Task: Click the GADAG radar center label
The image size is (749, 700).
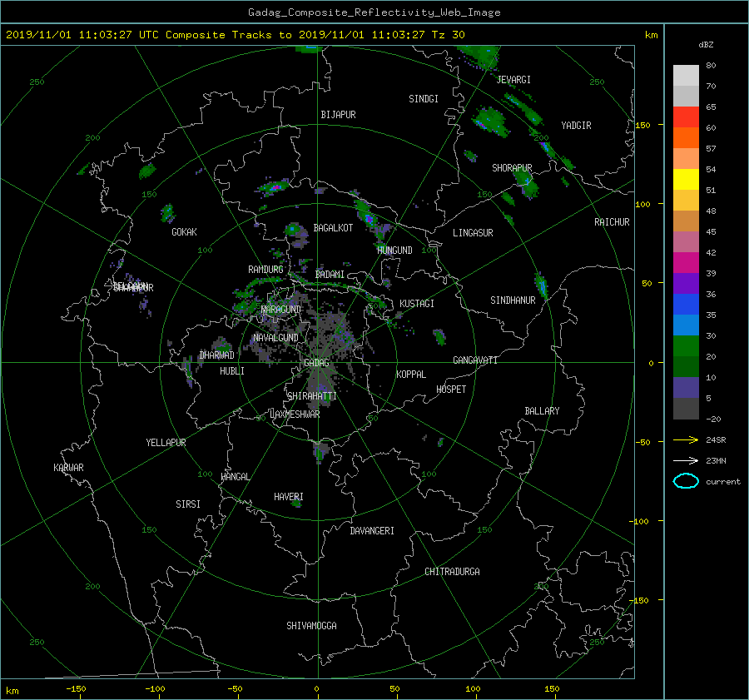Action: tap(316, 363)
